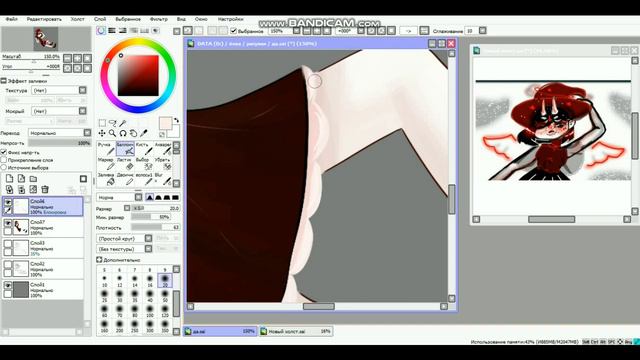Click the navigator preview thumbnail
Screen dimensions: 640x360
tap(46, 39)
